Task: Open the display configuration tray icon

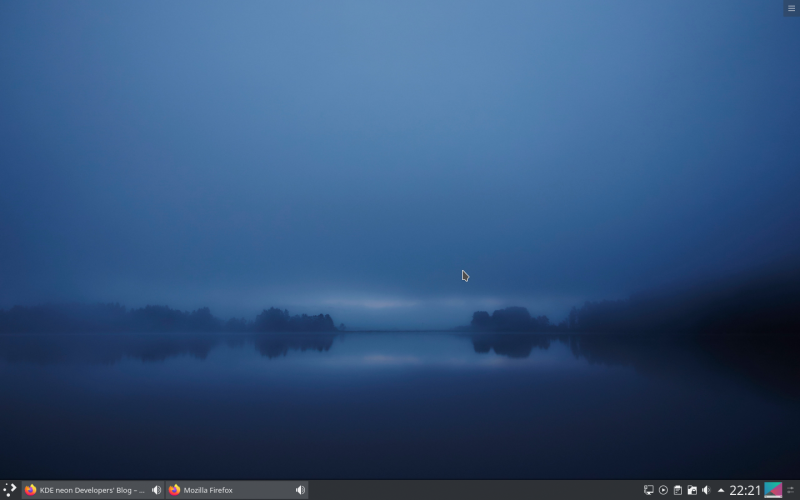Action: (x=648, y=490)
